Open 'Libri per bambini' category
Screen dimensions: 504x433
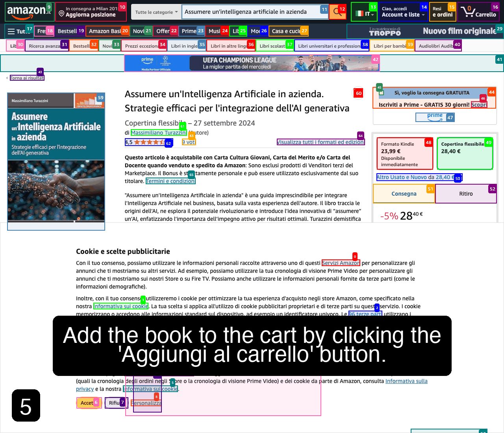coord(392,46)
